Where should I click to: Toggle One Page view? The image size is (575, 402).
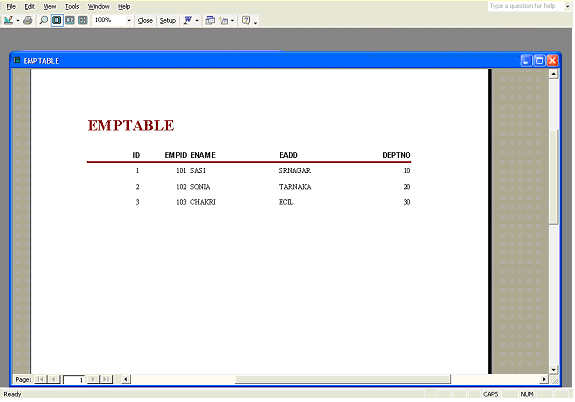[x=57, y=20]
